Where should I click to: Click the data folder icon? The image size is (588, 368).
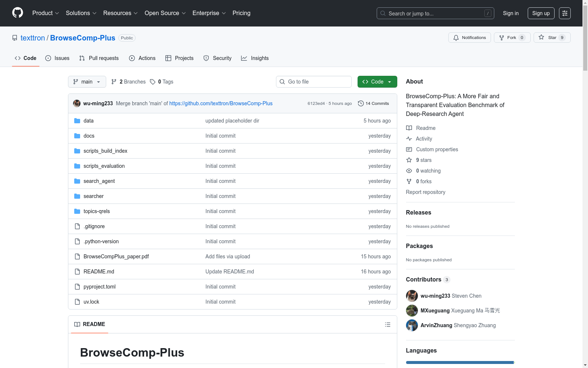point(77,121)
